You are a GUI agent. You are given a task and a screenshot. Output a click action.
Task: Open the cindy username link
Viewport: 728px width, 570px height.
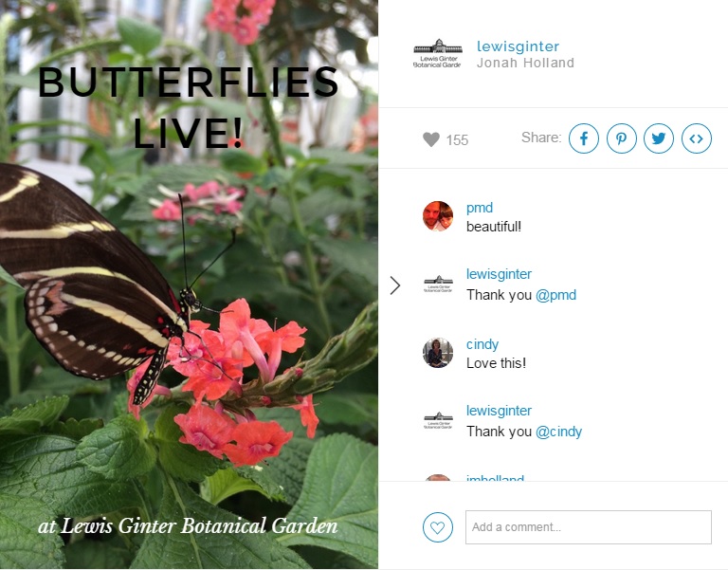[482, 344]
